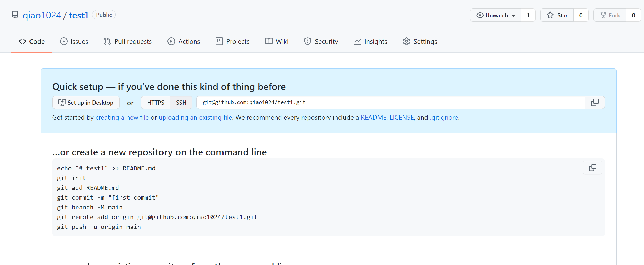This screenshot has width=644, height=265.
Task: Click the 'git commit -m "first commit"' line
Action: [x=108, y=197]
